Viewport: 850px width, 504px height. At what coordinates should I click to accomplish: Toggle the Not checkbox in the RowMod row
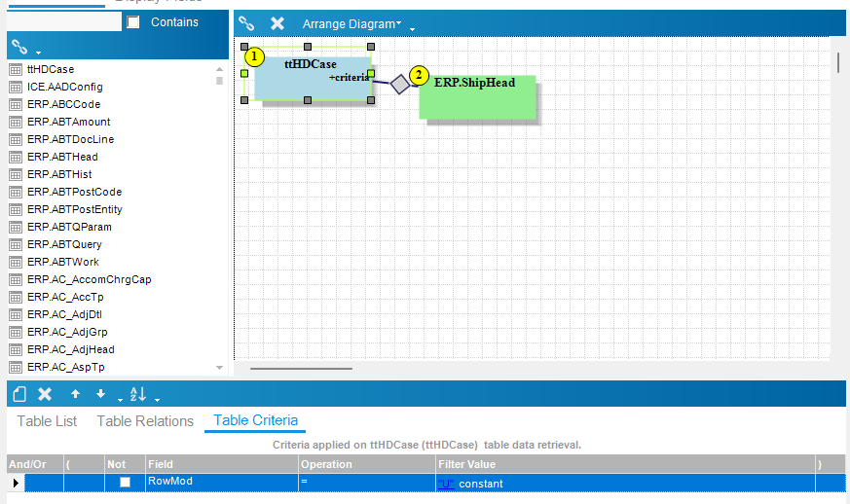tap(126, 482)
